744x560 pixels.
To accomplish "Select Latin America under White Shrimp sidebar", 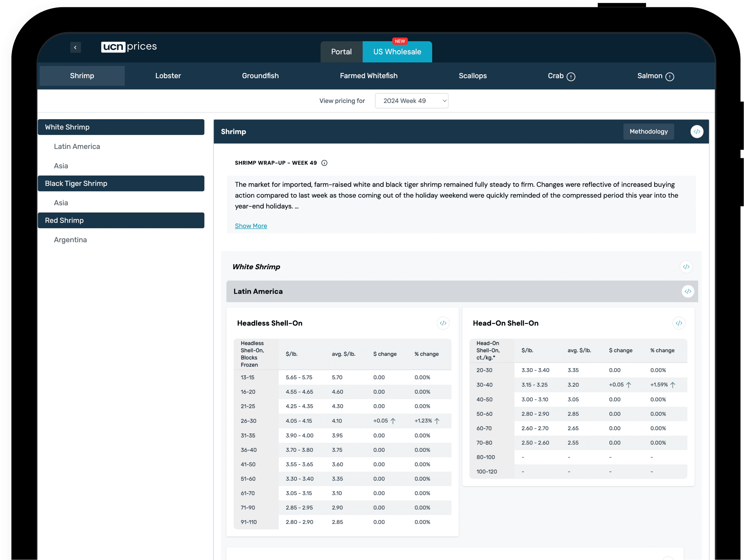I will pos(77,147).
